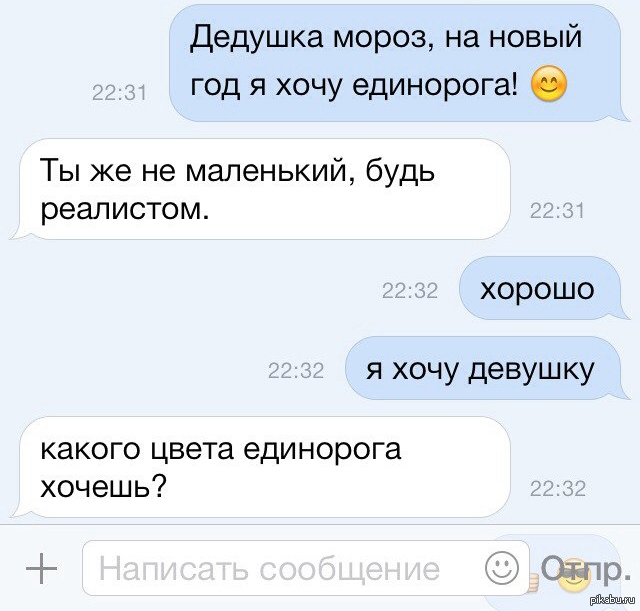This screenshot has width=640, height=611.
Task: Send the message with 'Отпр.' button
Action: [x=583, y=569]
